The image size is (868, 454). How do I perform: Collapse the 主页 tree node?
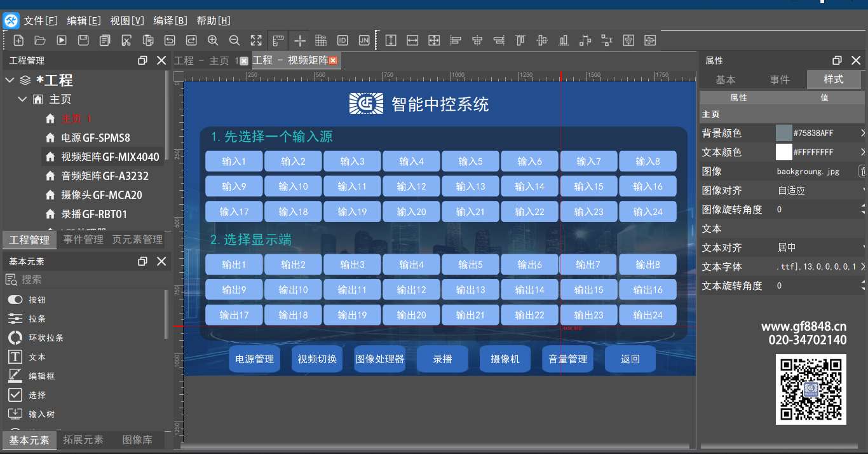pos(23,99)
